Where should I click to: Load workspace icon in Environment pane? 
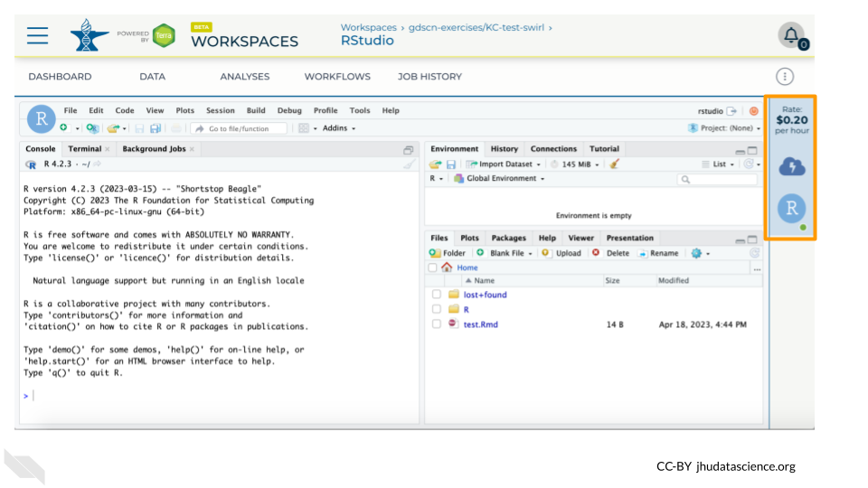pos(435,164)
